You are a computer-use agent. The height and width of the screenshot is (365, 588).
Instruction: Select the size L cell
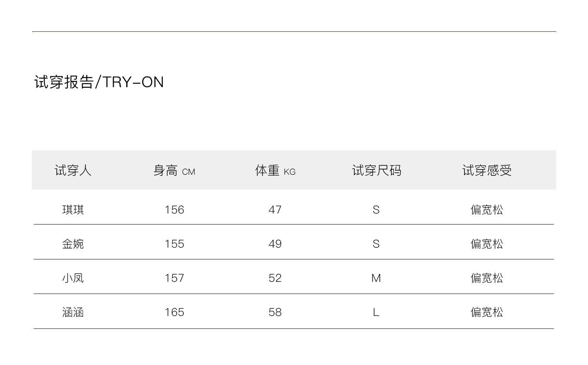(376, 312)
